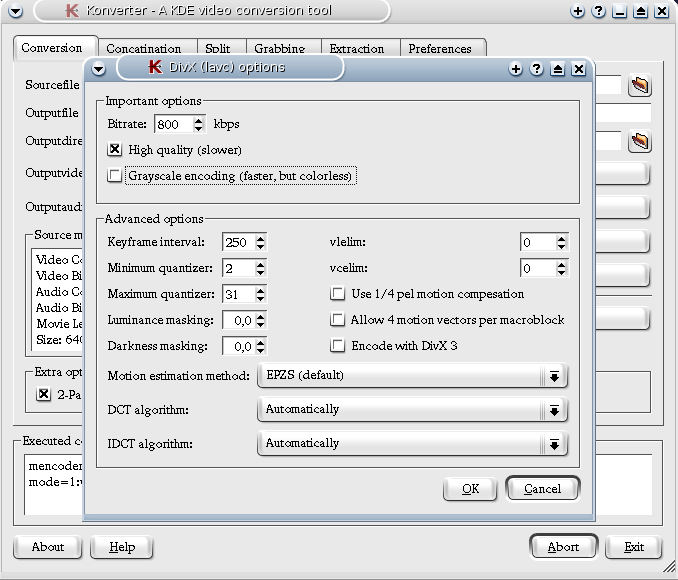Click Bitrate value field
The width and height of the screenshot is (678, 580).
[x=174, y=124]
